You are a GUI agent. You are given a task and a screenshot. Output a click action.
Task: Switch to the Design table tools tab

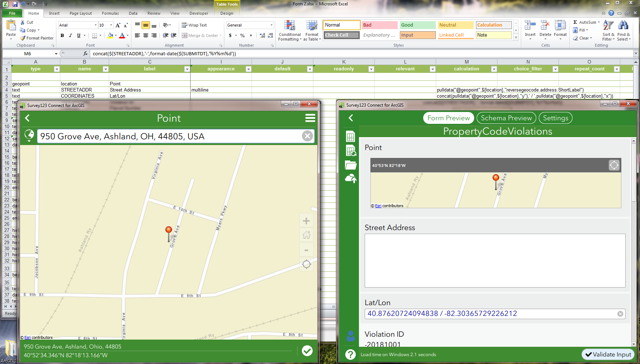coord(227,13)
